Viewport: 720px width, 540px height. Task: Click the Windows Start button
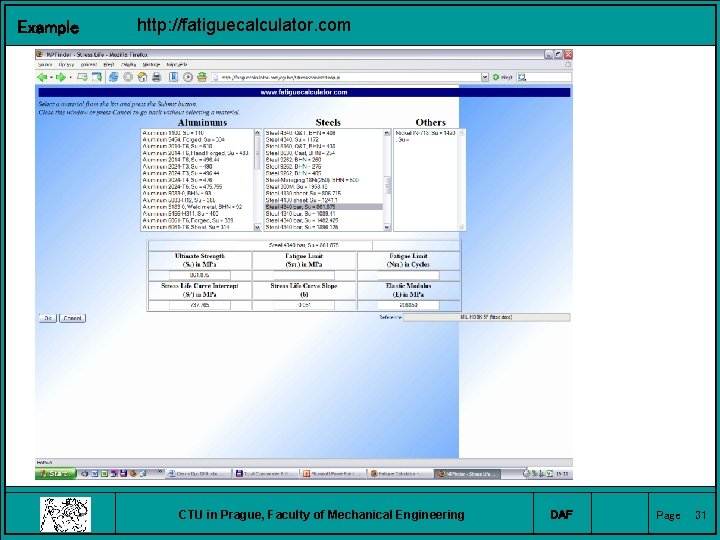click(55, 473)
